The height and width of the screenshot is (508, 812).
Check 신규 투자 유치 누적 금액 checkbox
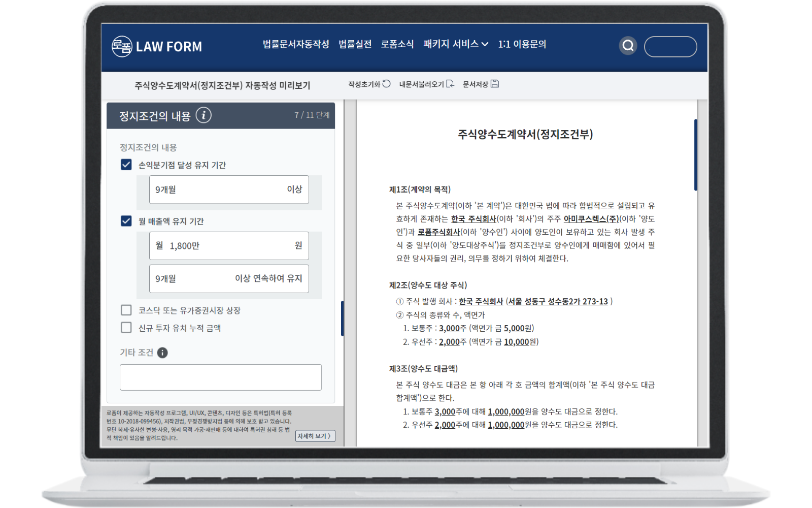(126, 328)
